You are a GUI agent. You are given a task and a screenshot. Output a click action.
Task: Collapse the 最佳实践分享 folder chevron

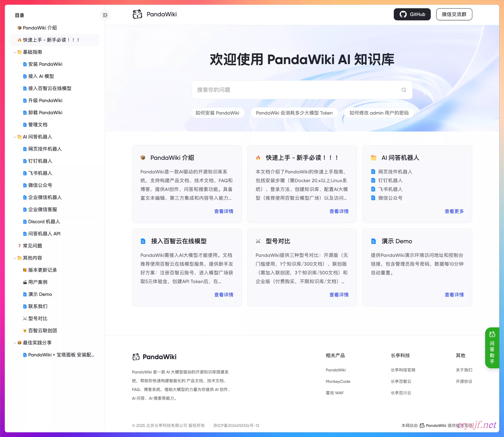coord(15,343)
